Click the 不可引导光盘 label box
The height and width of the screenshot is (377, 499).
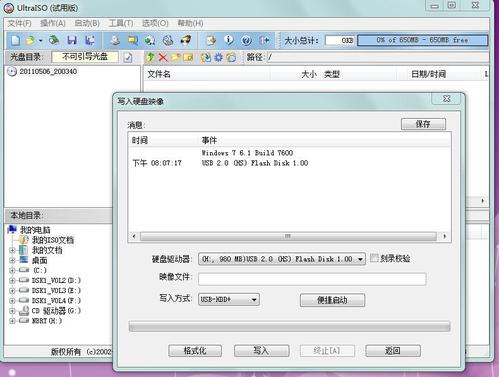[x=85, y=57]
